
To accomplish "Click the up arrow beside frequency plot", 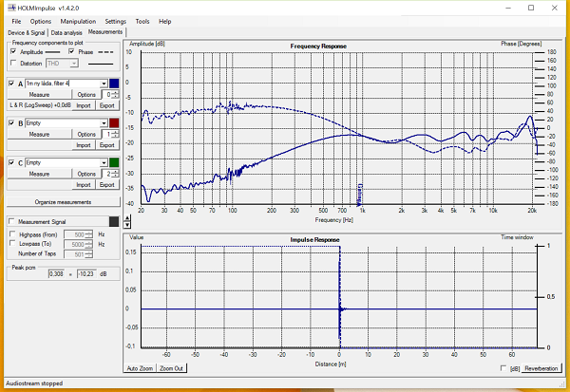I will point(127,218).
